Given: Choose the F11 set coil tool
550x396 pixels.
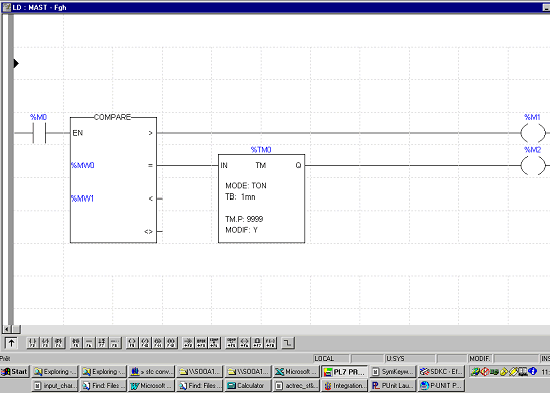Looking at the screenshot, I should tap(158, 343).
